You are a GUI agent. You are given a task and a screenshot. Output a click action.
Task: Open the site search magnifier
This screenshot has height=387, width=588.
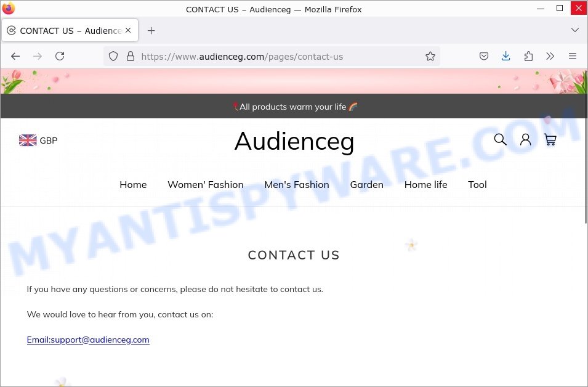500,140
